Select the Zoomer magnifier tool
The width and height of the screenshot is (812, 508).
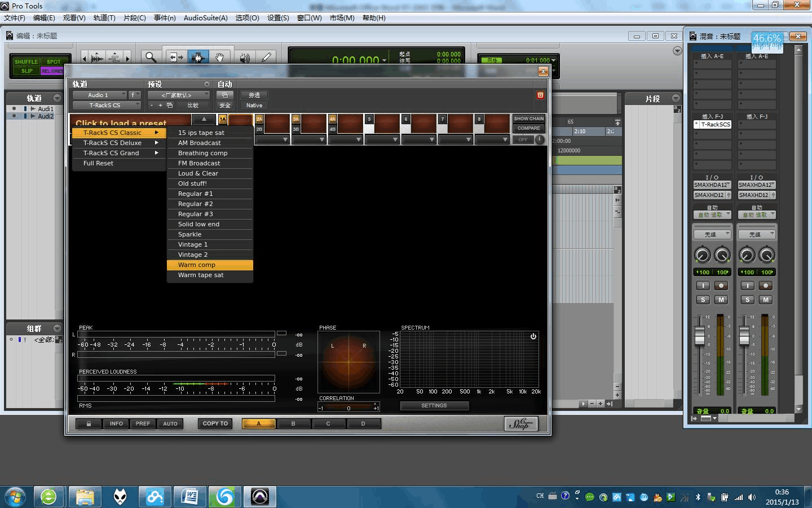(151, 57)
